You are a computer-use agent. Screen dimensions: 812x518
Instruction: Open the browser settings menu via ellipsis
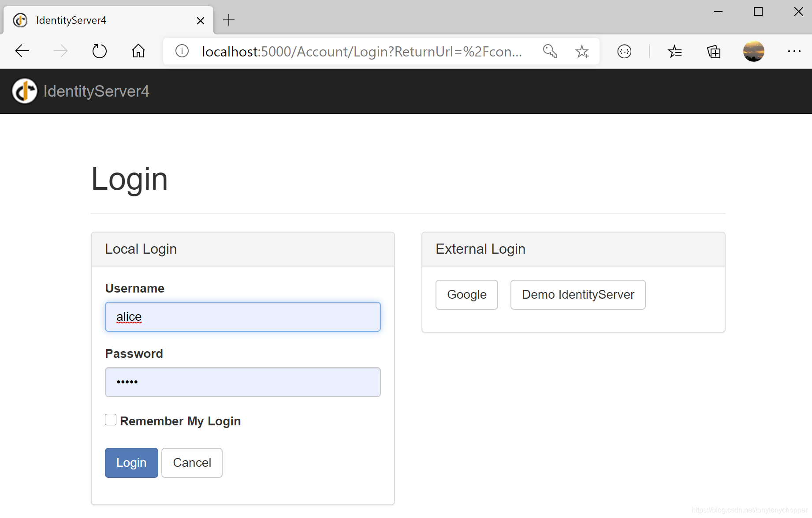(793, 51)
